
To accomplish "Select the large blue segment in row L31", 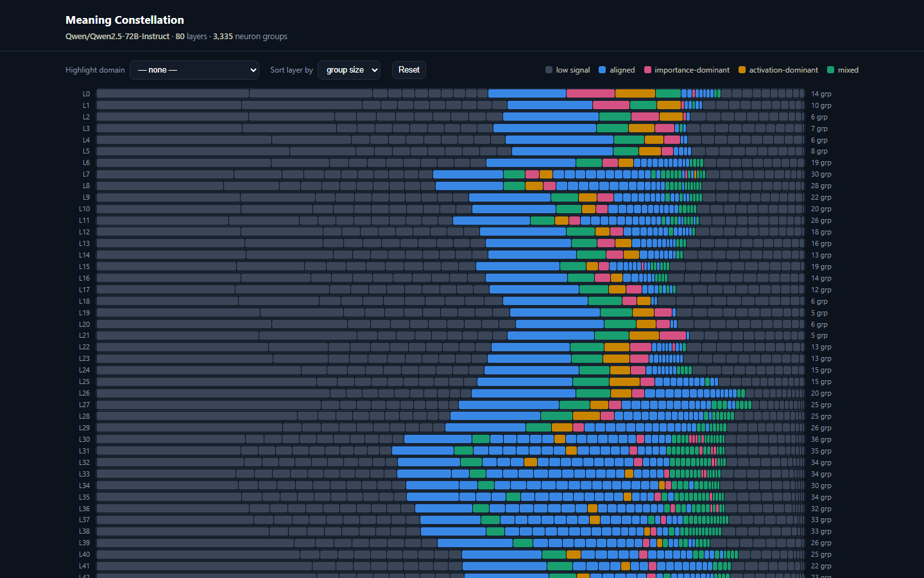I will [423, 451].
